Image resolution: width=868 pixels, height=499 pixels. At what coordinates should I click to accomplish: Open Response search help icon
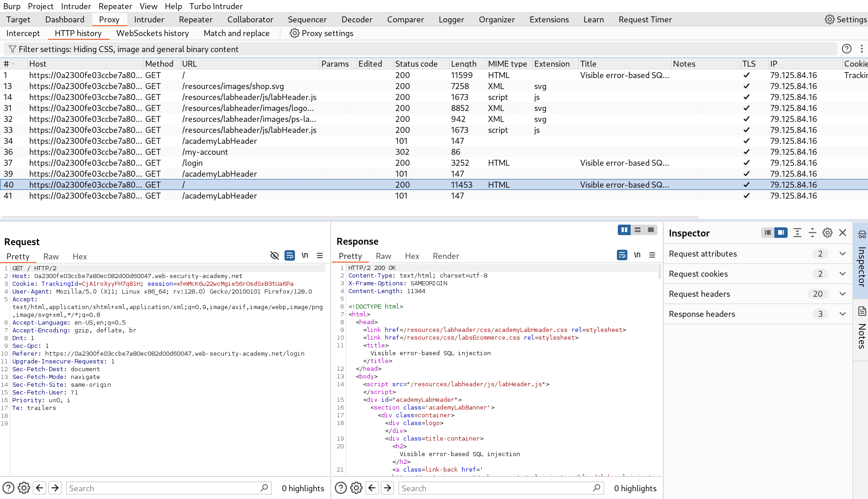pyautogui.click(x=341, y=488)
